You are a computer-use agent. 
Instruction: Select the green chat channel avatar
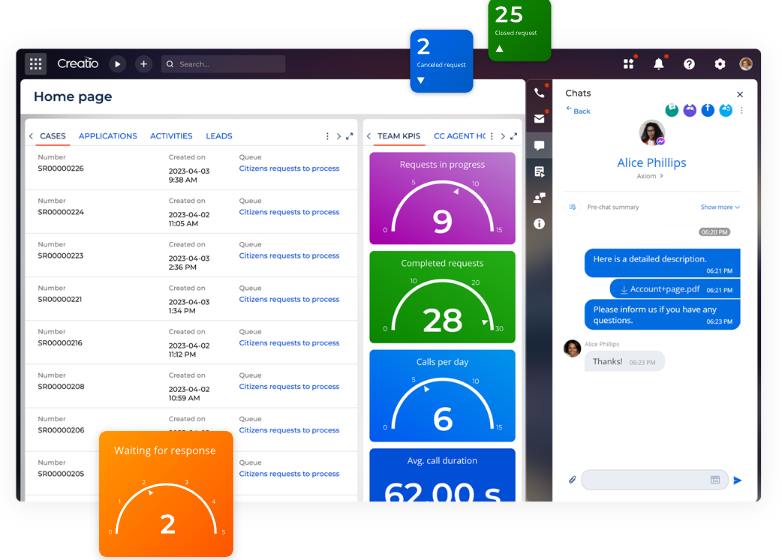[672, 110]
